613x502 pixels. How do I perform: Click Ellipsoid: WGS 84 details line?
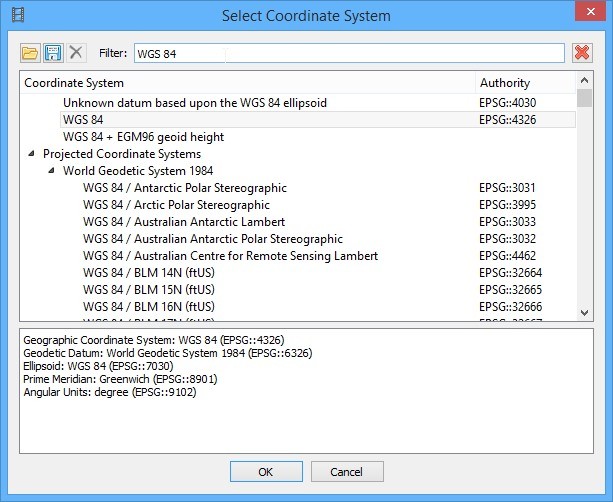click(x=98, y=366)
